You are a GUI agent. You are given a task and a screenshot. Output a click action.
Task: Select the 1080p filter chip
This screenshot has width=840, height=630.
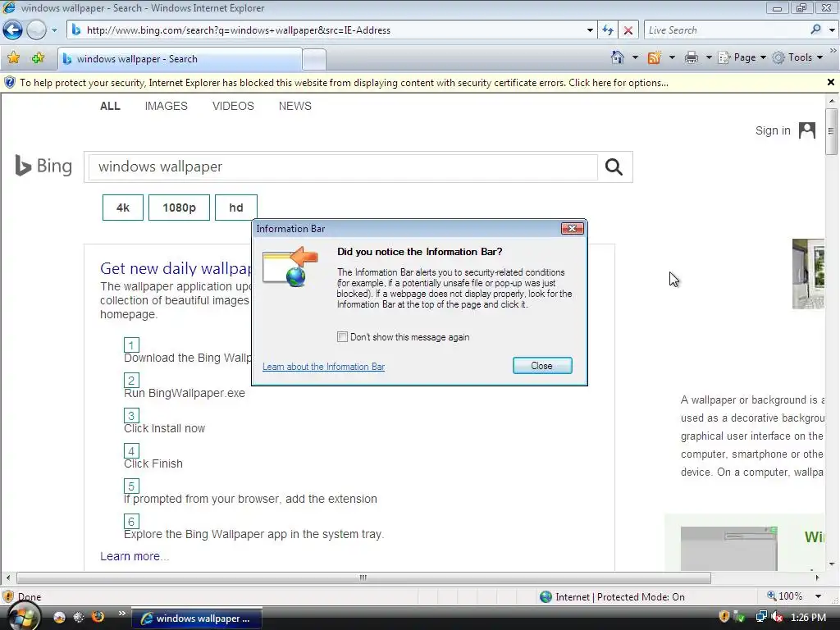179,208
